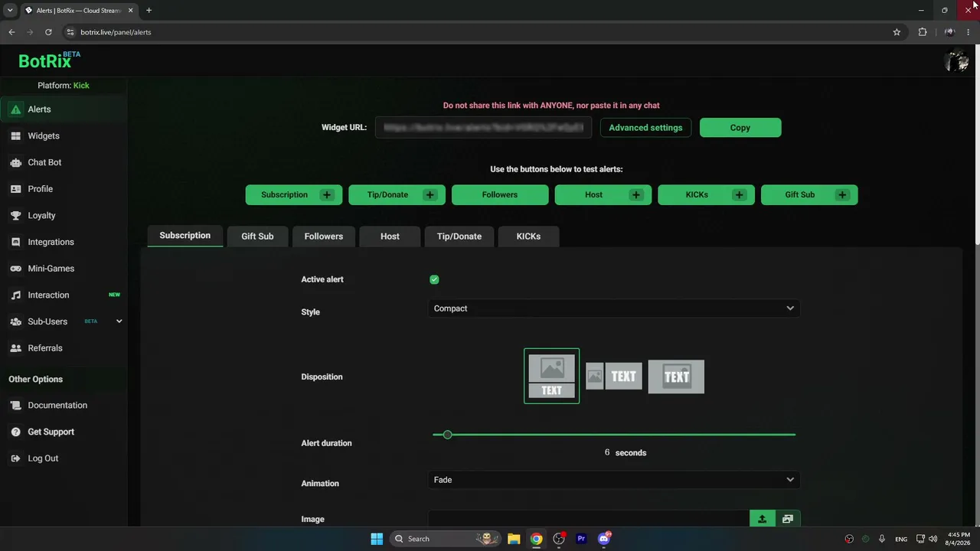The width and height of the screenshot is (980, 551).
Task: Click plus icon on Subscription test button
Action: click(x=327, y=195)
